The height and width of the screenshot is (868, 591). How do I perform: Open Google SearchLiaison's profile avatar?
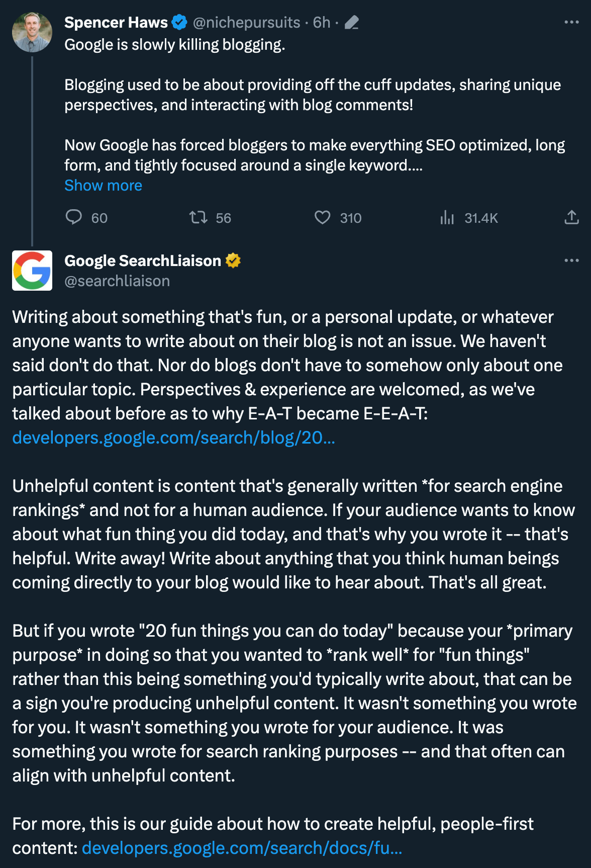pyautogui.click(x=32, y=271)
